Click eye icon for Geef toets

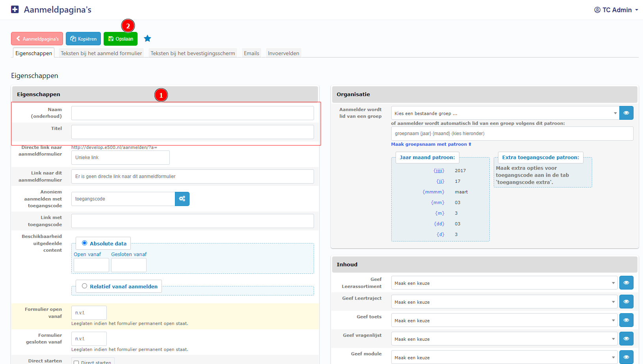point(626,320)
